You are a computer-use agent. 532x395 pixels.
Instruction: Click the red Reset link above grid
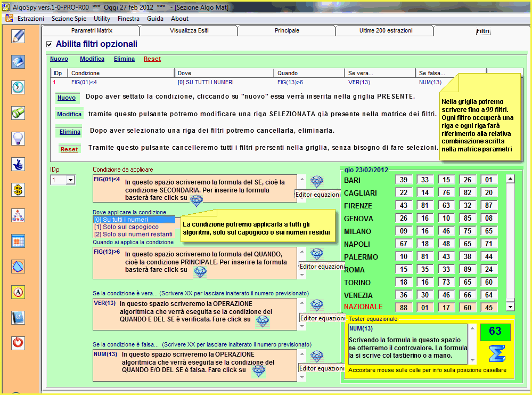pyautogui.click(x=152, y=59)
